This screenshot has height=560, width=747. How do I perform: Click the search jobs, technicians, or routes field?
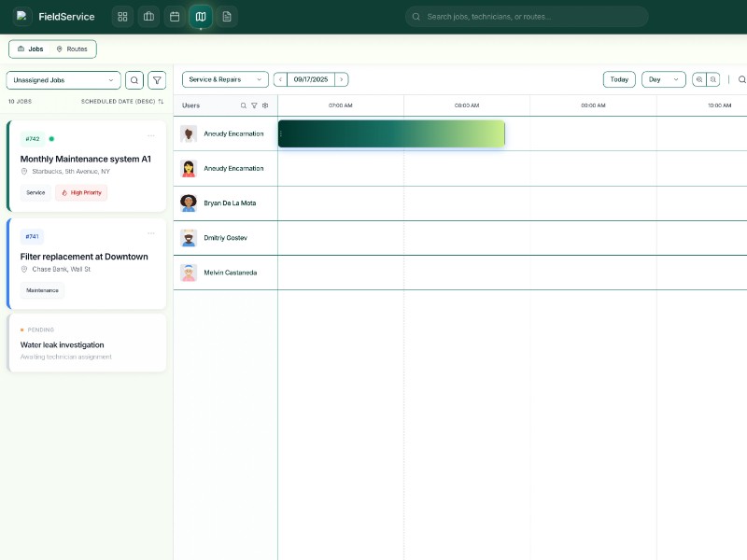click(528, 17)
